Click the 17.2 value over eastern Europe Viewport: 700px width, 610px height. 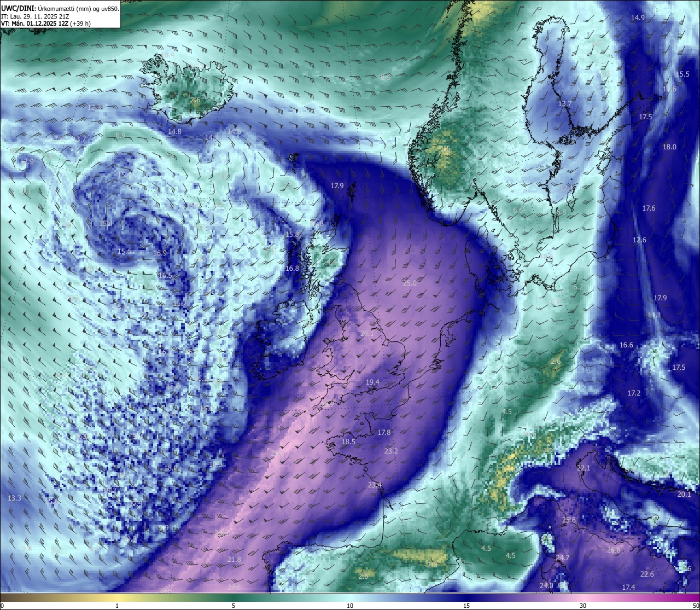(634, 393)
